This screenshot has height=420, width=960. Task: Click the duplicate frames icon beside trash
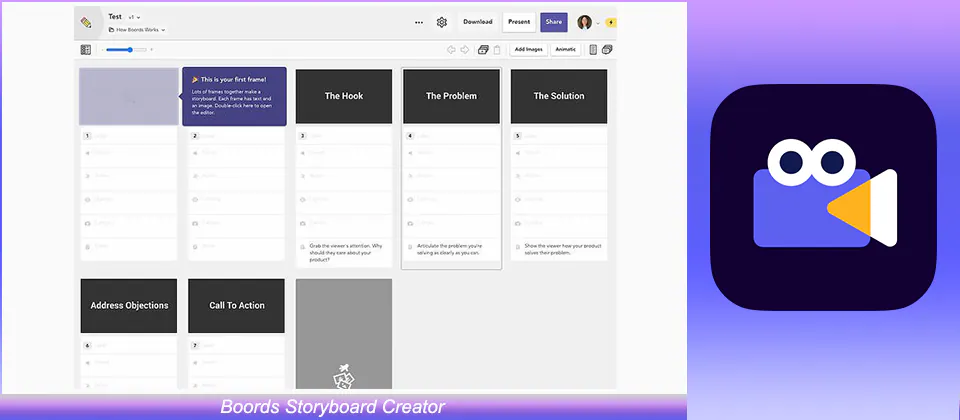coord(483,50)
